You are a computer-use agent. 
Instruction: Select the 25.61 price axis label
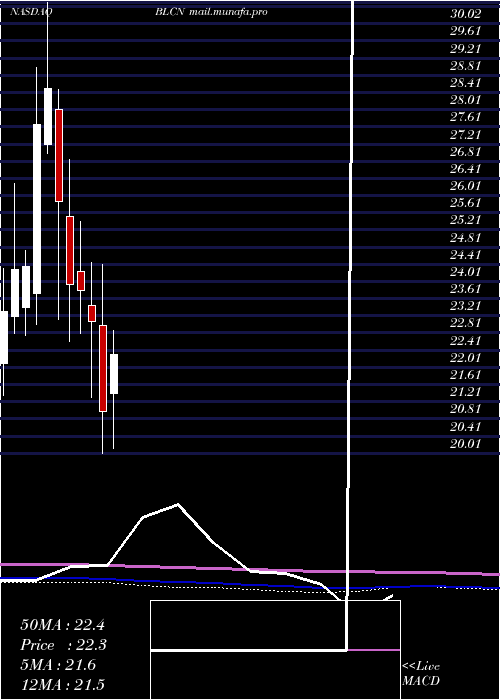click(465, 203)
